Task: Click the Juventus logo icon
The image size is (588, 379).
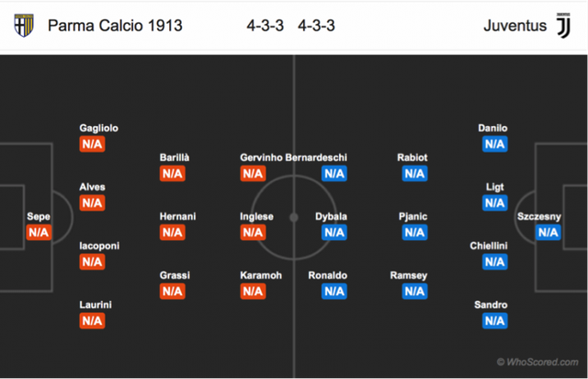Action: 563,26
